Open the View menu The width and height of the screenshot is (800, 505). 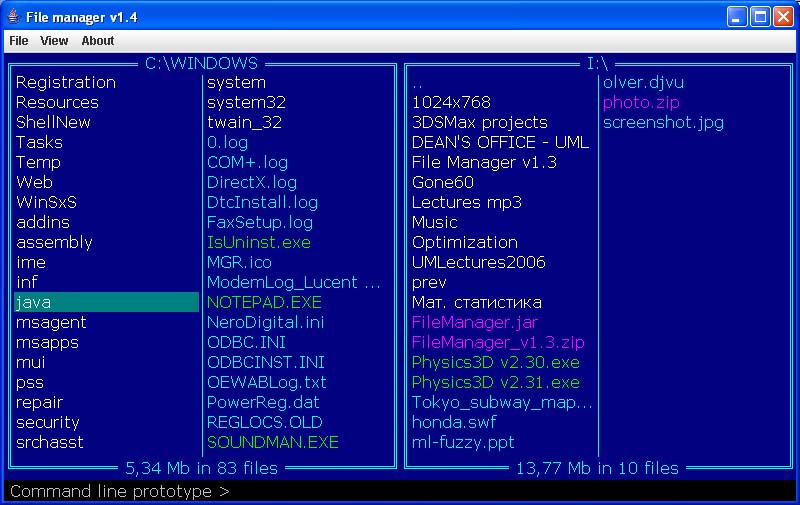(x=54, y=41)
